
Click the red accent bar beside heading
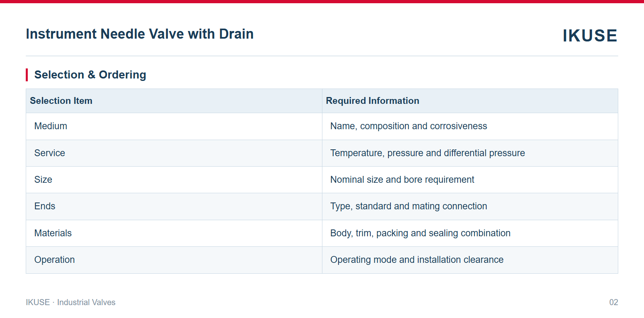[x=27, y=75]
